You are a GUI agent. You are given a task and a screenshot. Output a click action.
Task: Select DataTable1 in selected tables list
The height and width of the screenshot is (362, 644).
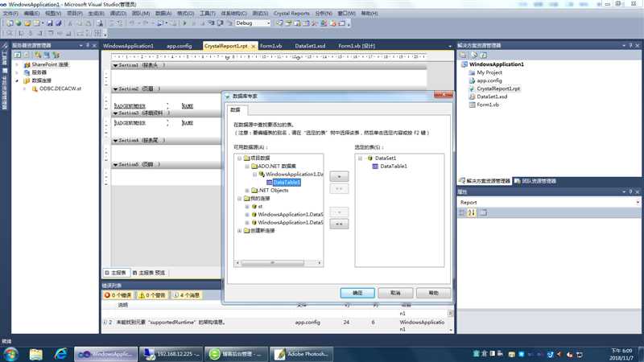pos(393,167)
